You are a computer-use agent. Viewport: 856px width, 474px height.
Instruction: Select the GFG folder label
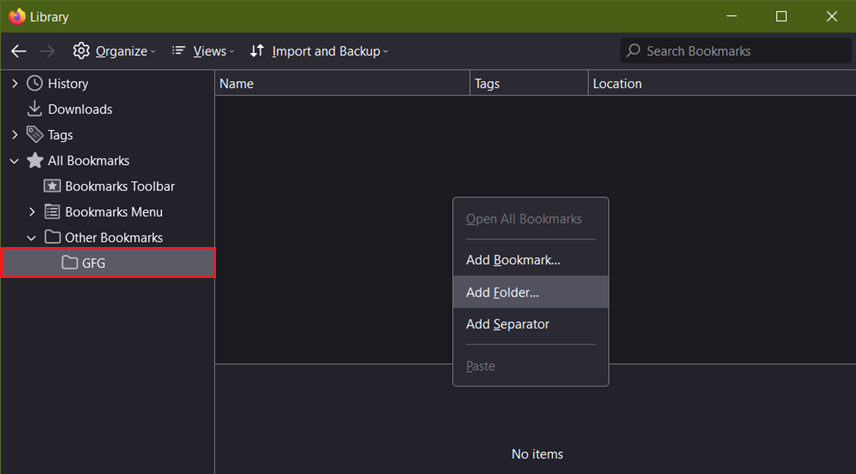[93, 263]
